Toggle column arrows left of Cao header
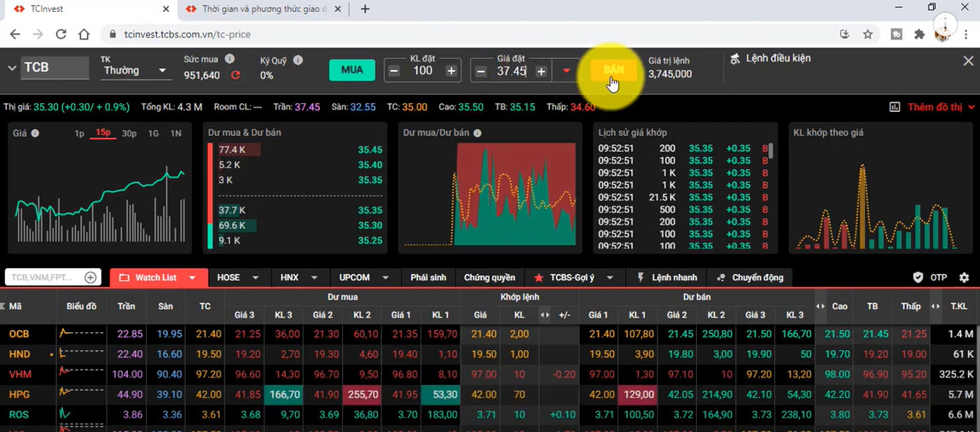Screen dimensions: 980x432 click(821, 306)
